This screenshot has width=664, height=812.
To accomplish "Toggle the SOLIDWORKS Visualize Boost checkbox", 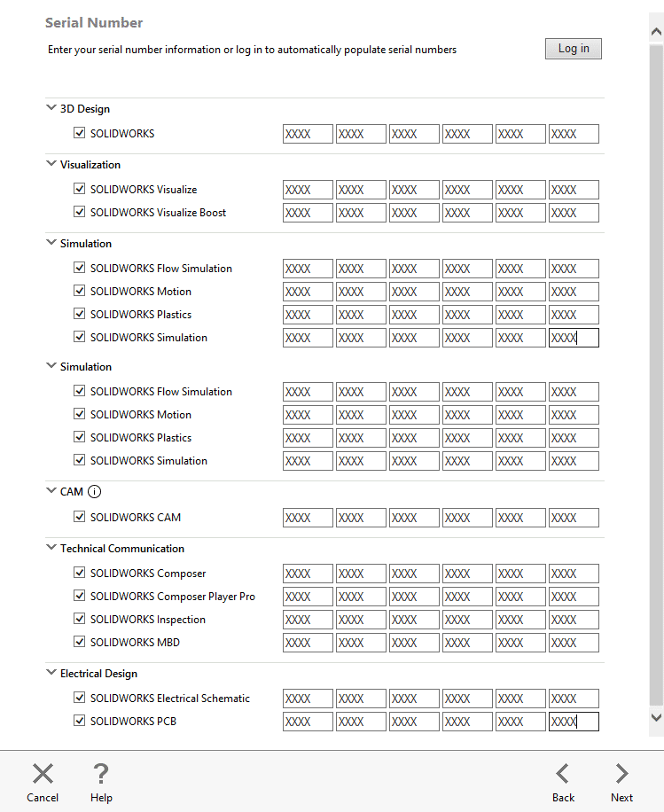I will [80, 213].
